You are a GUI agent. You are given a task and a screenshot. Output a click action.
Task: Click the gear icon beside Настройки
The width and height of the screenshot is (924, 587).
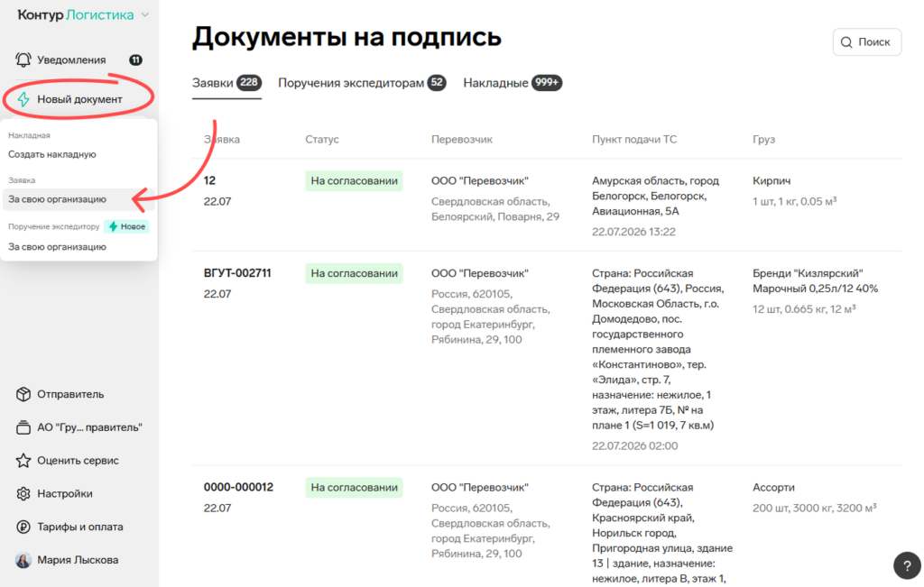coord(23,493)
